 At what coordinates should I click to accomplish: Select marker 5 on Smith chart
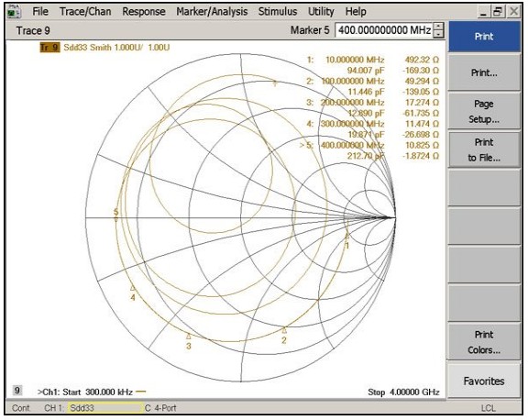(115, 219)
